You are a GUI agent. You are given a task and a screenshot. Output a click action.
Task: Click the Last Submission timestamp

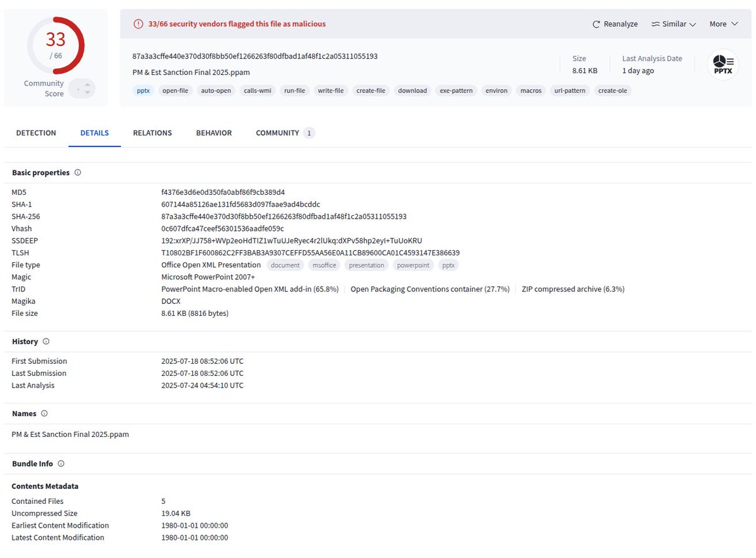202,373
